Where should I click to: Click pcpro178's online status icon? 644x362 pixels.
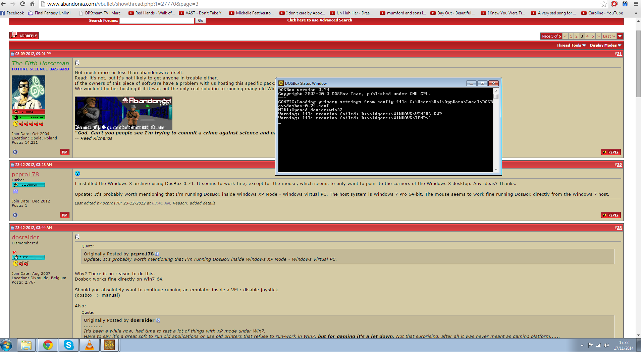click(x=15, y=215)
